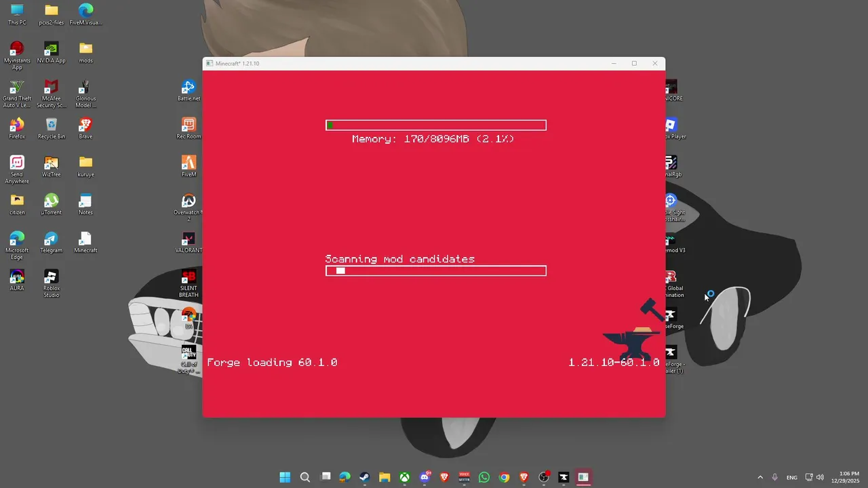
Task: Open the Minecraft file on desktop
Action: [85, 242]
